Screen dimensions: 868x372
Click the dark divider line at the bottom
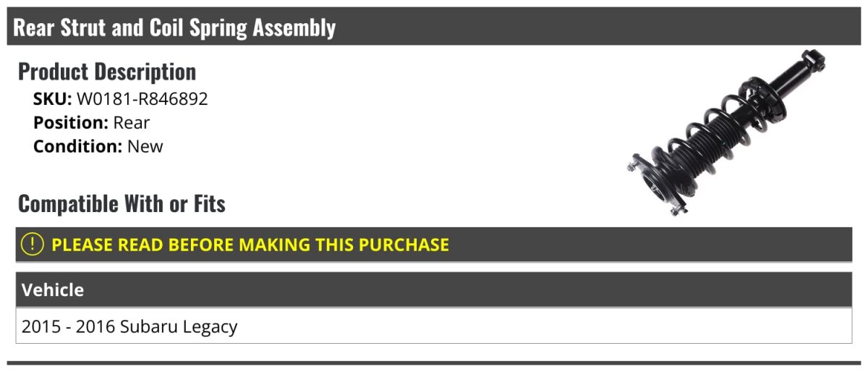tap(434, 363)
